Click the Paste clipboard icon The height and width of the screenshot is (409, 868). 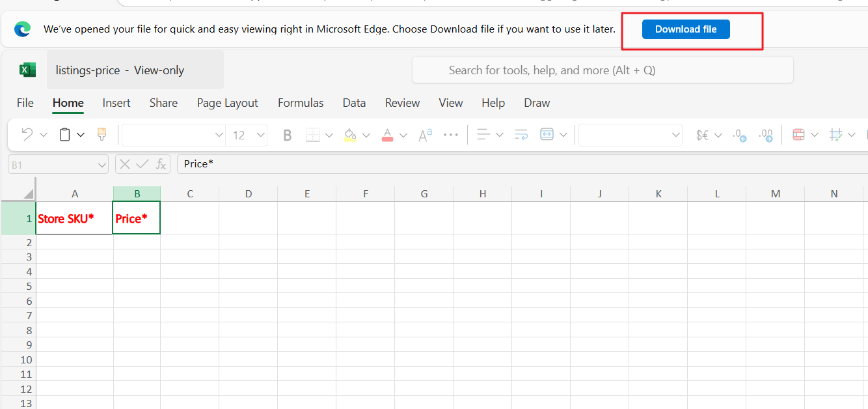point(64,135)
